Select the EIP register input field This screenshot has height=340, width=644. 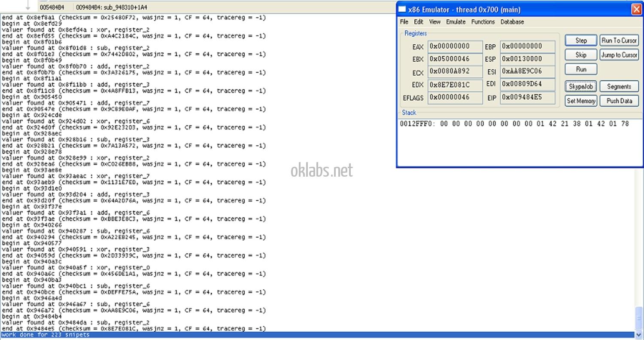[x=527, y=98]
